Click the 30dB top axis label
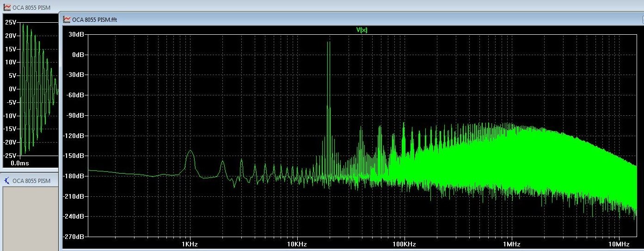644x251 pixels. 76,34
